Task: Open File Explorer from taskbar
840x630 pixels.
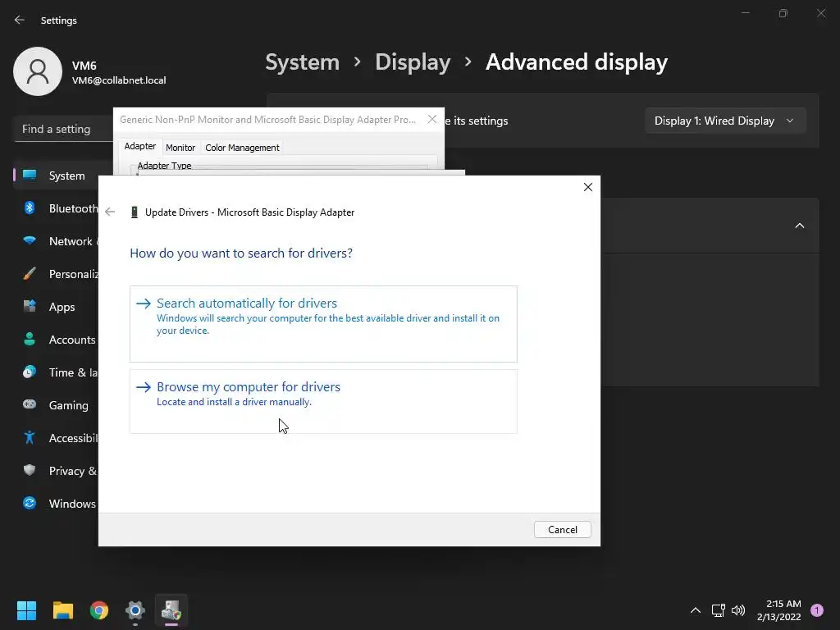Action: coord(62,610)
